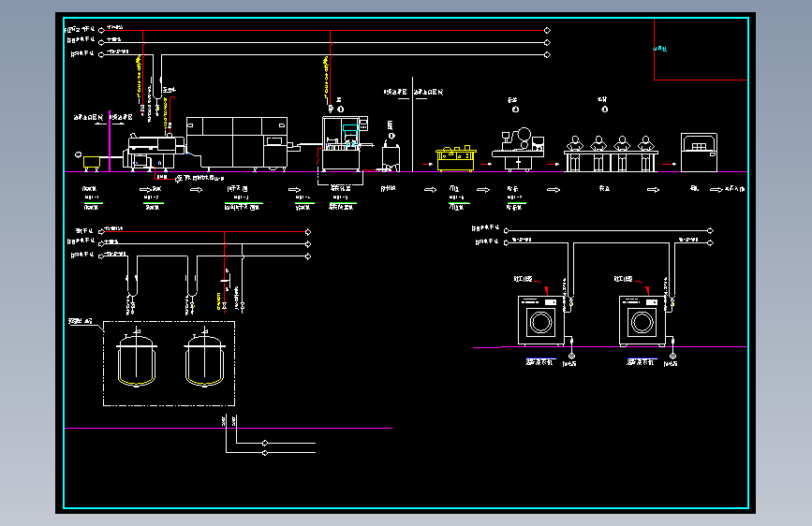Select the filling machine with cyan component
This screenshot has height=526, width=812.
(x=344, y=144)
